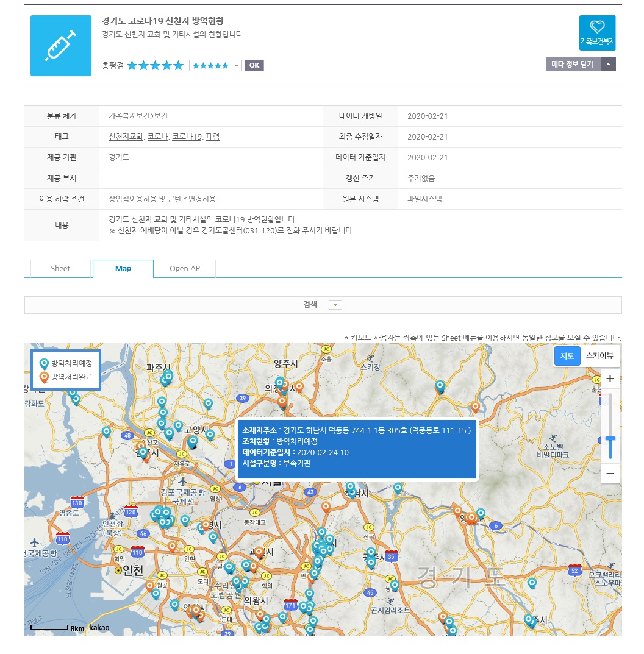
Task: Click the blue marker near 파주시
Action: [x=168, y=375]
